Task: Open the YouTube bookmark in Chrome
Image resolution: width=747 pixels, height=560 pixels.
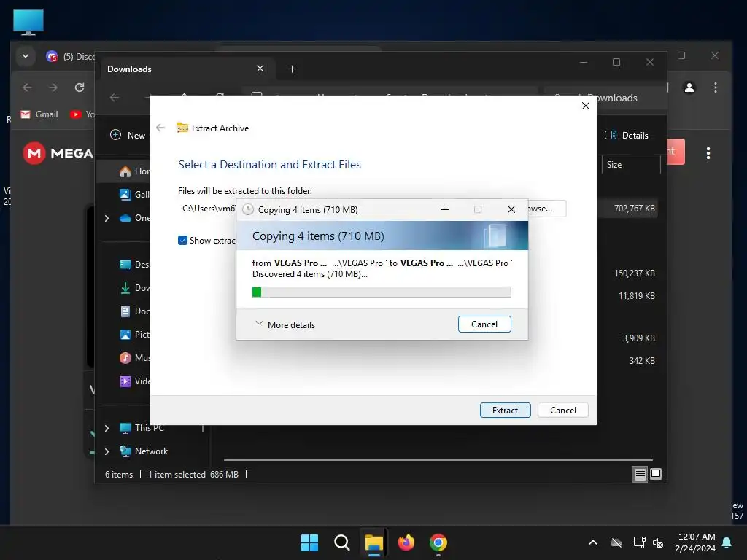Action: point(82,114)
